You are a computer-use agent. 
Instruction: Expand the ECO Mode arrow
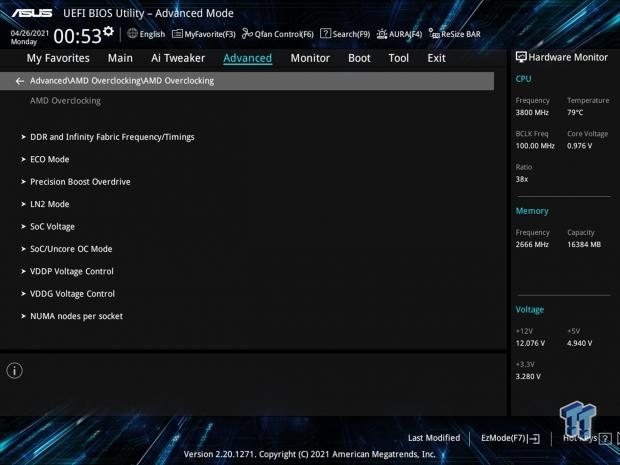point(23,159)
